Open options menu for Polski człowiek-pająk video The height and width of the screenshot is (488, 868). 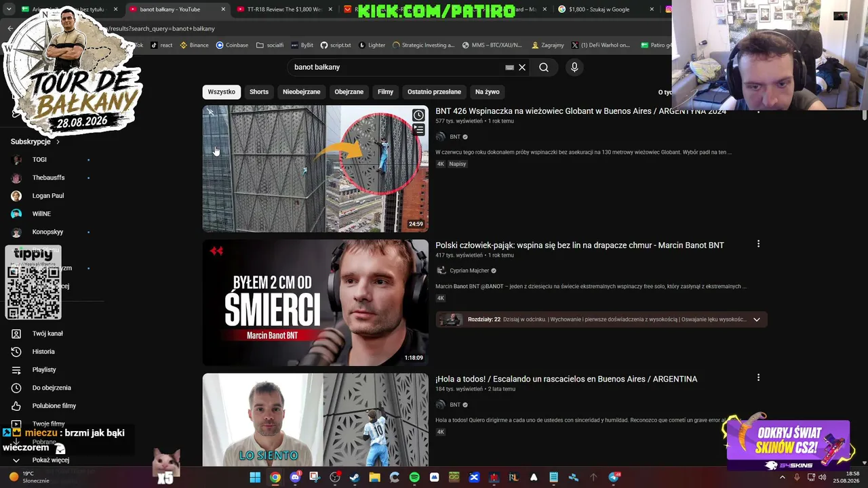click(x=758, y=244)
